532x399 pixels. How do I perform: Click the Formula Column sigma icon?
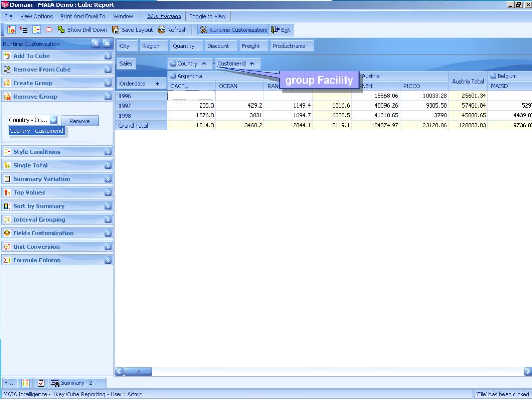pos(7,261)
